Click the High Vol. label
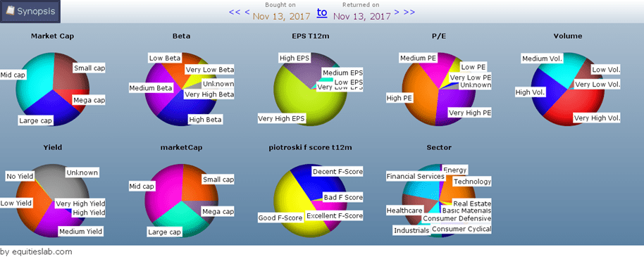 (531, 93)
